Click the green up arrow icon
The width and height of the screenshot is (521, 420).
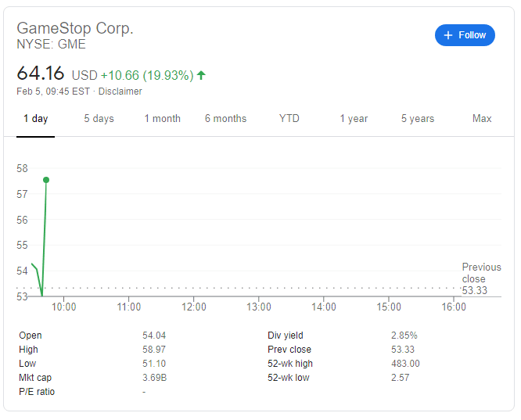[x=201, y=75]
